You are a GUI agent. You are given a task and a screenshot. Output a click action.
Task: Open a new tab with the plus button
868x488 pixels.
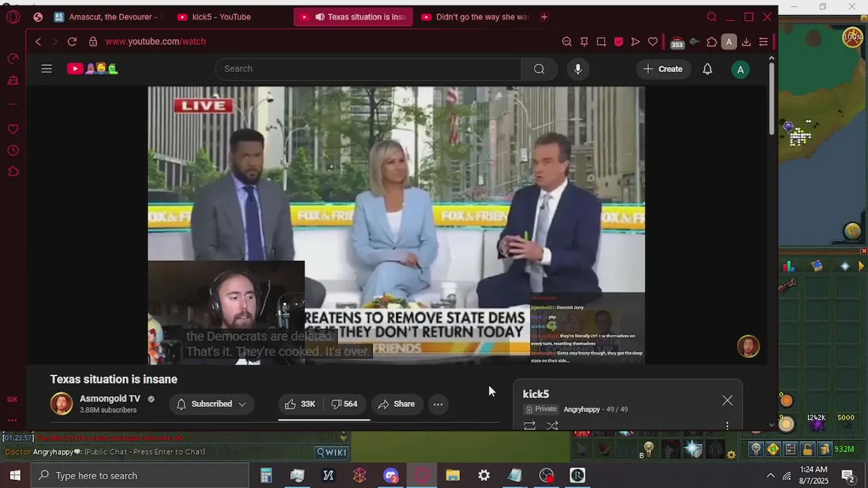[x=544, y=17]
